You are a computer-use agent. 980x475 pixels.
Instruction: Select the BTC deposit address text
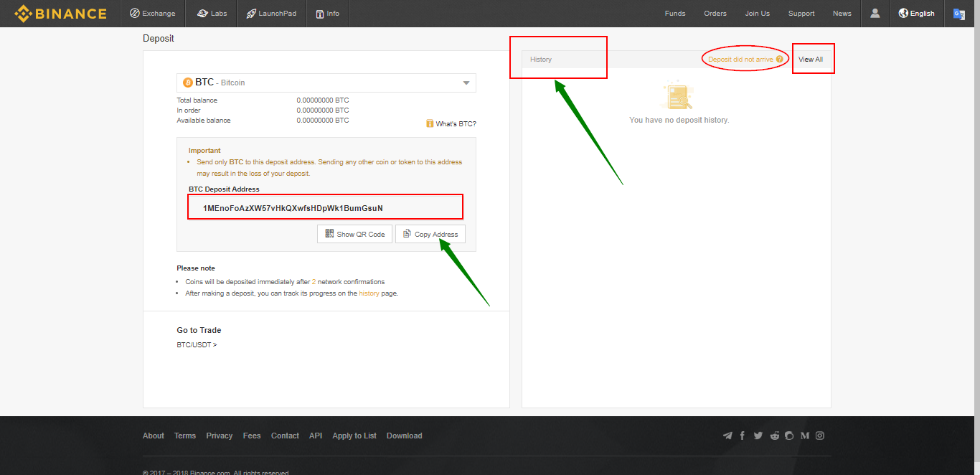click(x=293, y=208)
